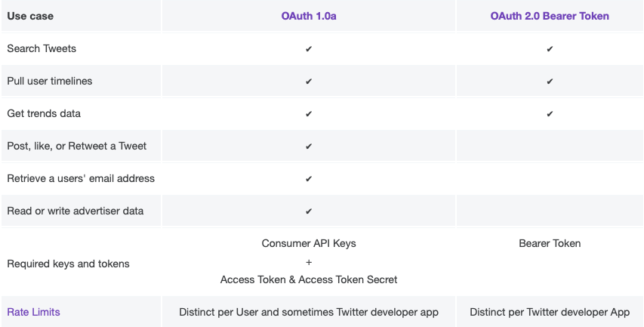This screenshot has width=644, height=327.
Task: Click Distinct per Twitter developer App text
Action: pyautogui.click(x=550, y=312)
